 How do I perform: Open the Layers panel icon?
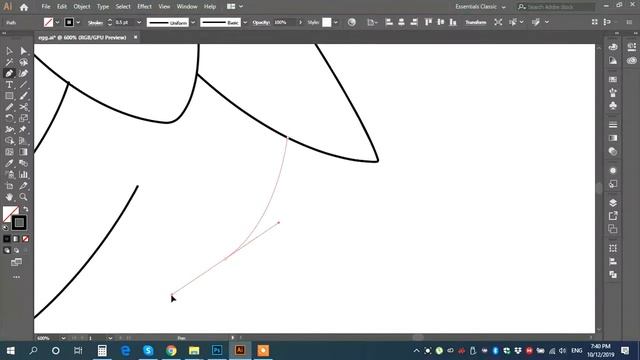tap(613, 202)
